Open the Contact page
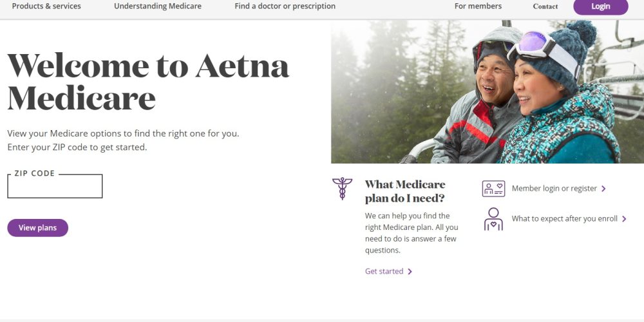This screenshot has width=644, height=322. [x=545, y=6]
